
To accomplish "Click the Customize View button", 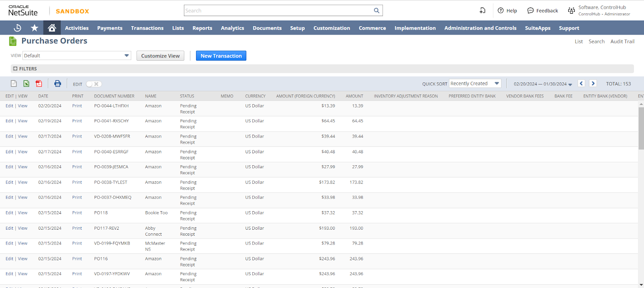I will [160, 56].
